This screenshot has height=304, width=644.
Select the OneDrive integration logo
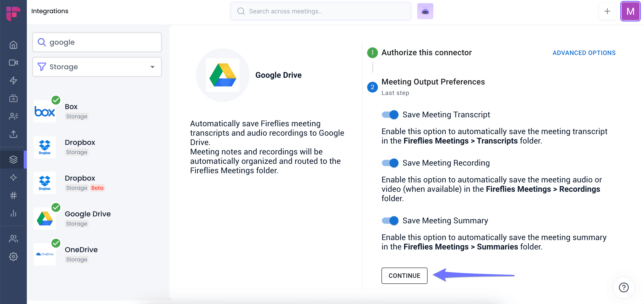(x=45, y=254)
